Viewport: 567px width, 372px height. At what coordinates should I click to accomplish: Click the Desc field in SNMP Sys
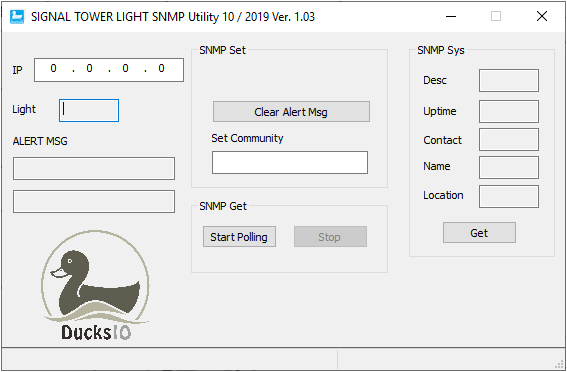(x=509, y=81)
